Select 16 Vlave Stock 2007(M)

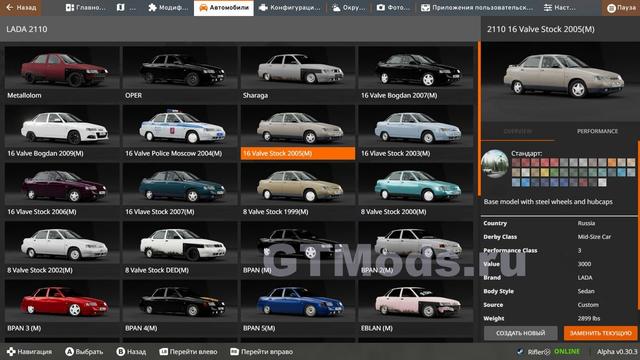[180, 191]
